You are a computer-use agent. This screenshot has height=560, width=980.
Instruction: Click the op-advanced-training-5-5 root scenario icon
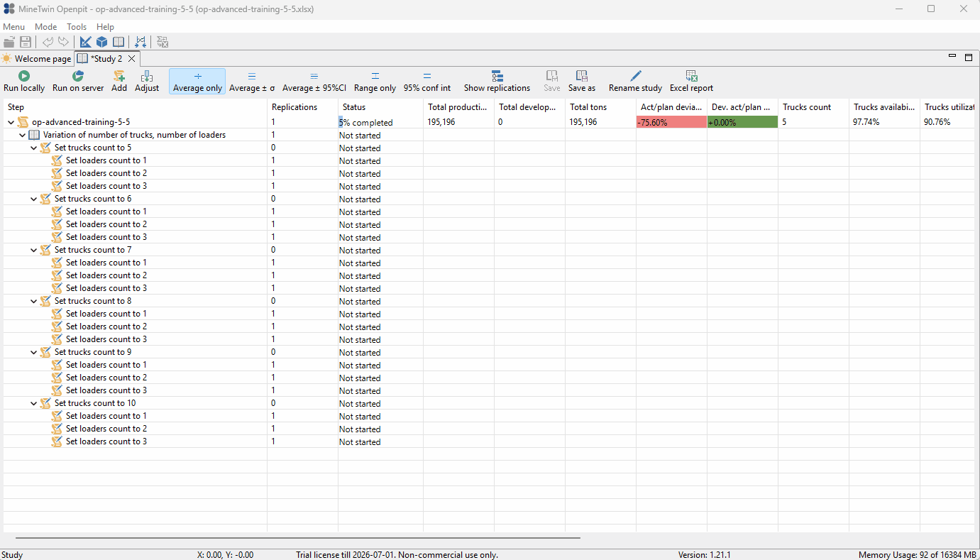23,122
